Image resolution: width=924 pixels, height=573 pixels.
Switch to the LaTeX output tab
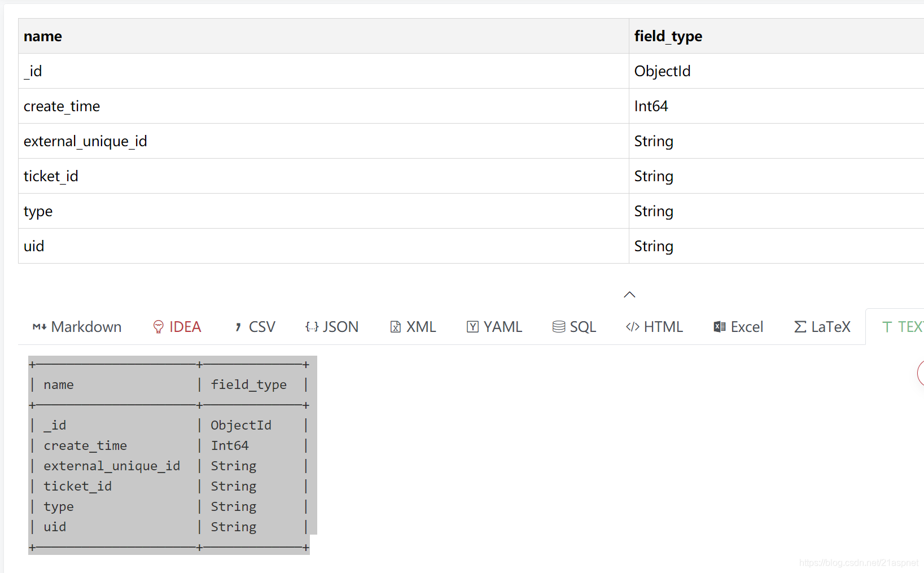(x=822, y=327)
